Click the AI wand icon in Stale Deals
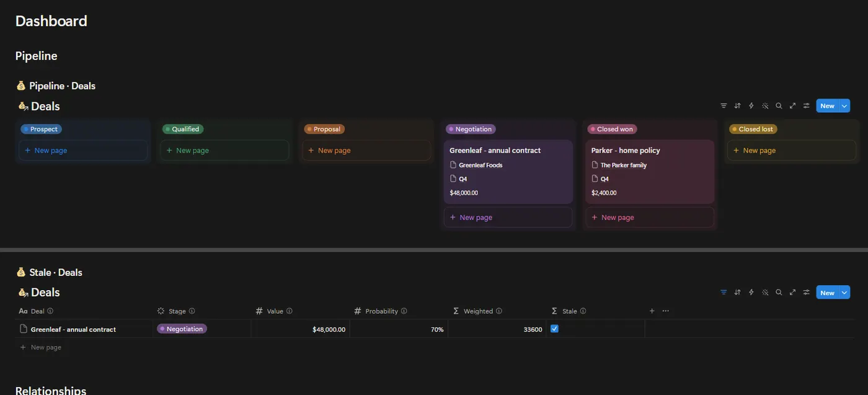The height and width of the screenshot is (395, 868). (x=765, y=292)
